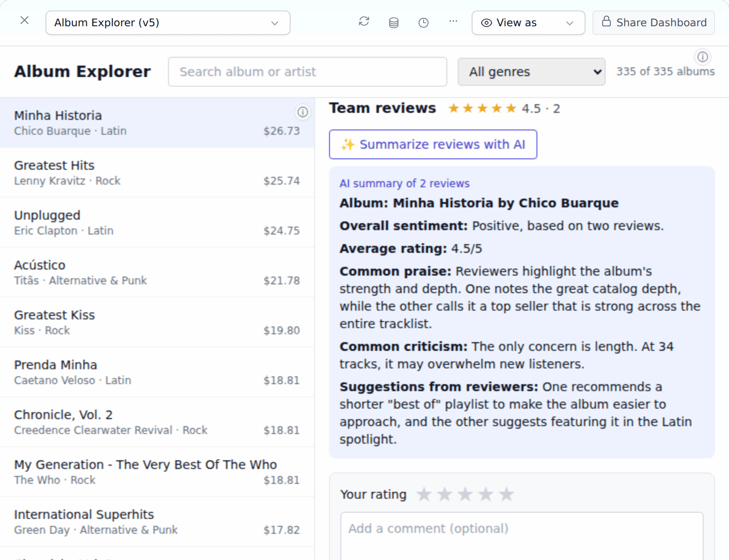Viewport: 729px width, 560px height.
Task: Click the 335 of 335 albums count
Action: click(x=666, y=72)
